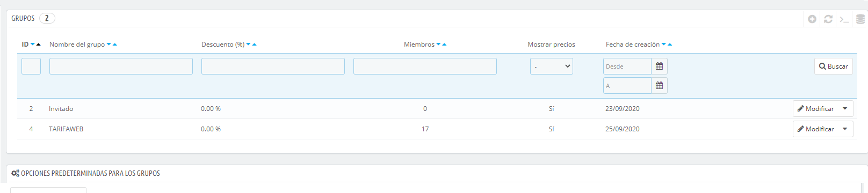Viewport: 868px width, 193px height.
Task: Sort Descuento (%) column descending
Action: (248, 44)
